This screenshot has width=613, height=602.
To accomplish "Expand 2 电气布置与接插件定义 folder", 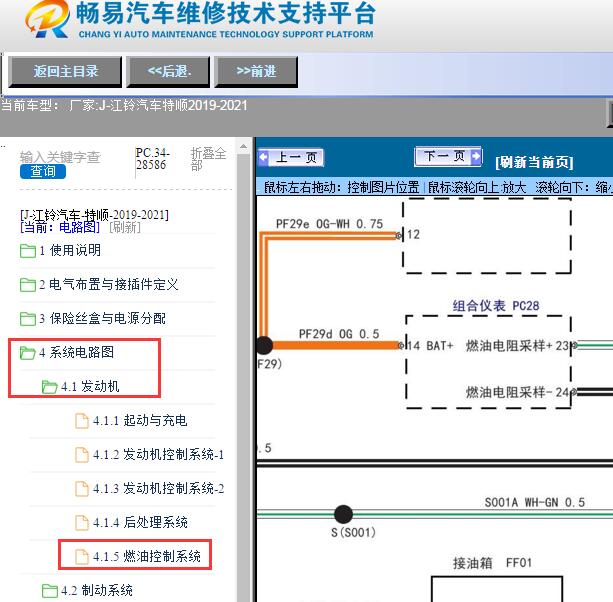I will [x=108, y=284].
